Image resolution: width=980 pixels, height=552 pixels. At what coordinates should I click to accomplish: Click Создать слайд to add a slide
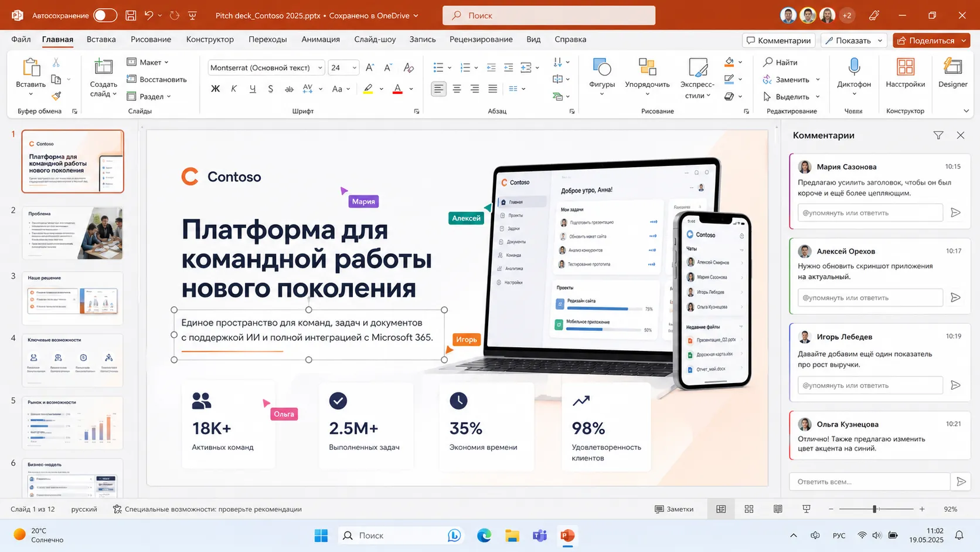(103, 77)
